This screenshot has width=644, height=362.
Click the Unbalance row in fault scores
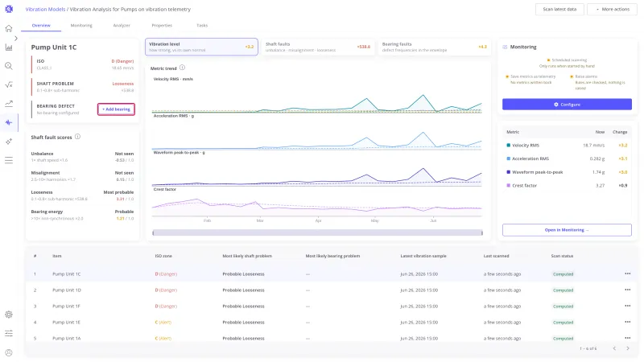[x=82, y=157]
